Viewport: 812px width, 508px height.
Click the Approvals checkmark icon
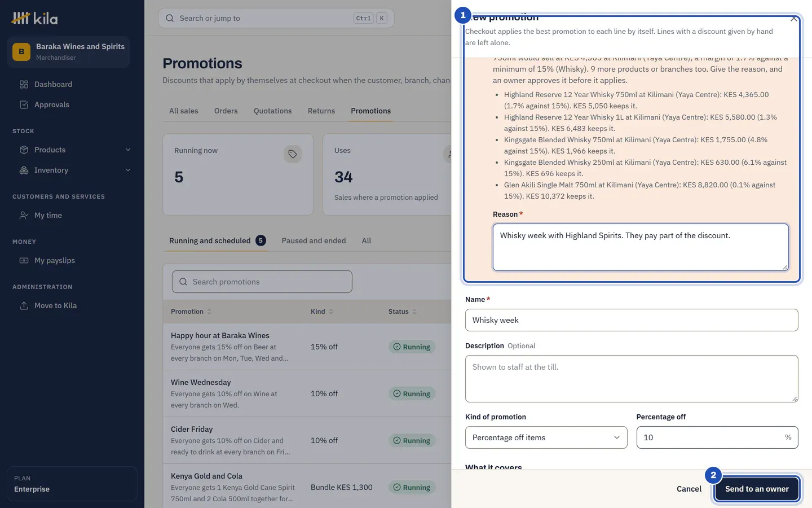(x=24, y=104)
